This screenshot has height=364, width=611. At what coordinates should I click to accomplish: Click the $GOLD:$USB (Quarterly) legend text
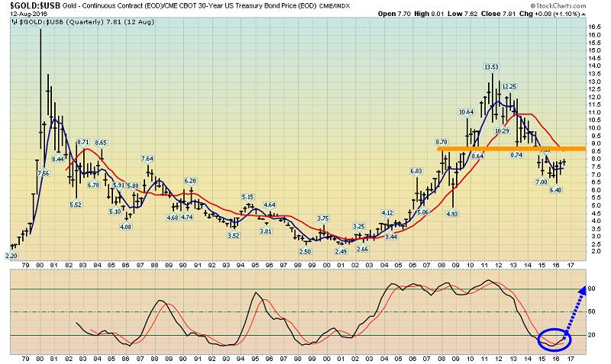pyautogui.click(x=61, y=22)
